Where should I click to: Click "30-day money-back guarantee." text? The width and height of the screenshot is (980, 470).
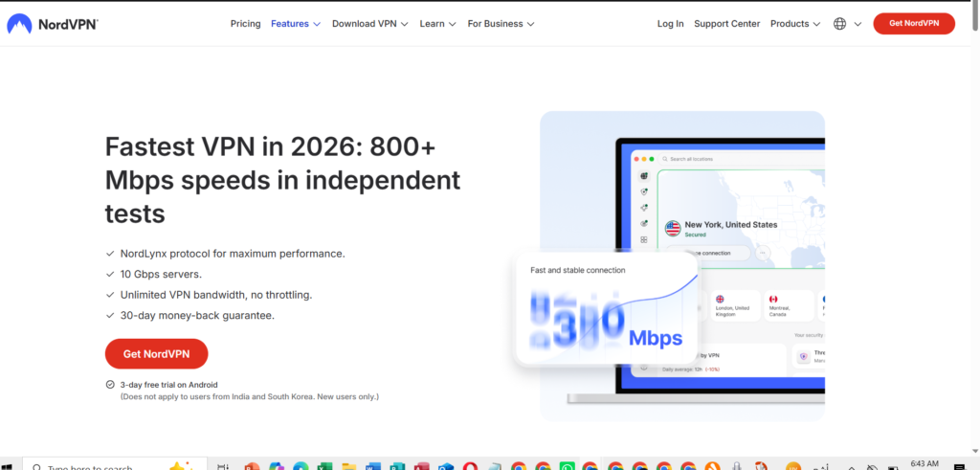[197, 316]
